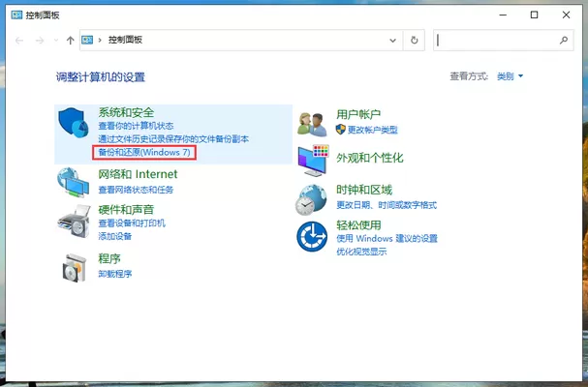Open the 硬件和声音 heading
Image resolution: width=588 pixels, height=387 pixels.
pos(126,209)
